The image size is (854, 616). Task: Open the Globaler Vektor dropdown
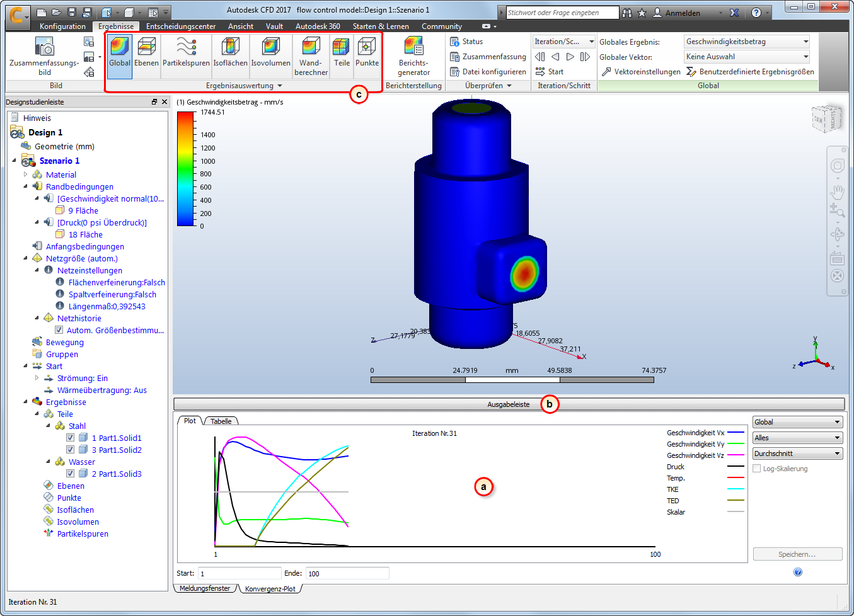pos(747,57)
